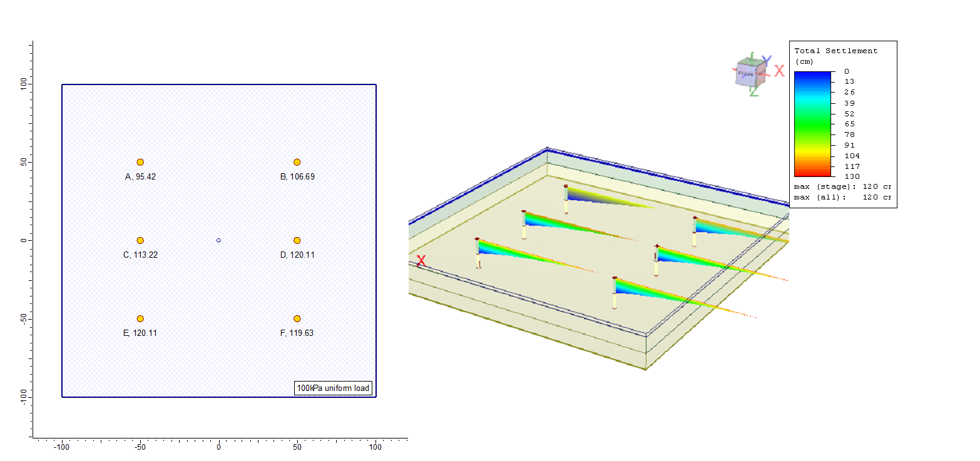The height and width of the screenshot is (461, 980).
Task: Click legend value 91
Action: coord(849,145)
